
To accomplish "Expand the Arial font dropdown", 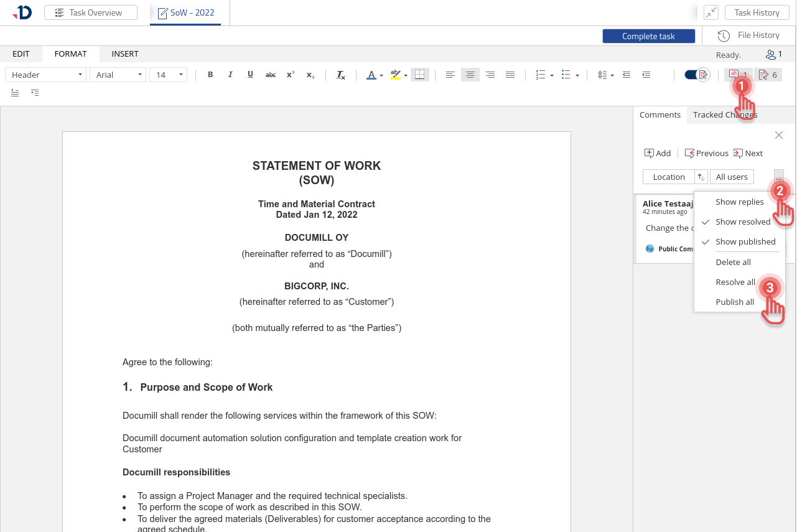I will point(118,75).
